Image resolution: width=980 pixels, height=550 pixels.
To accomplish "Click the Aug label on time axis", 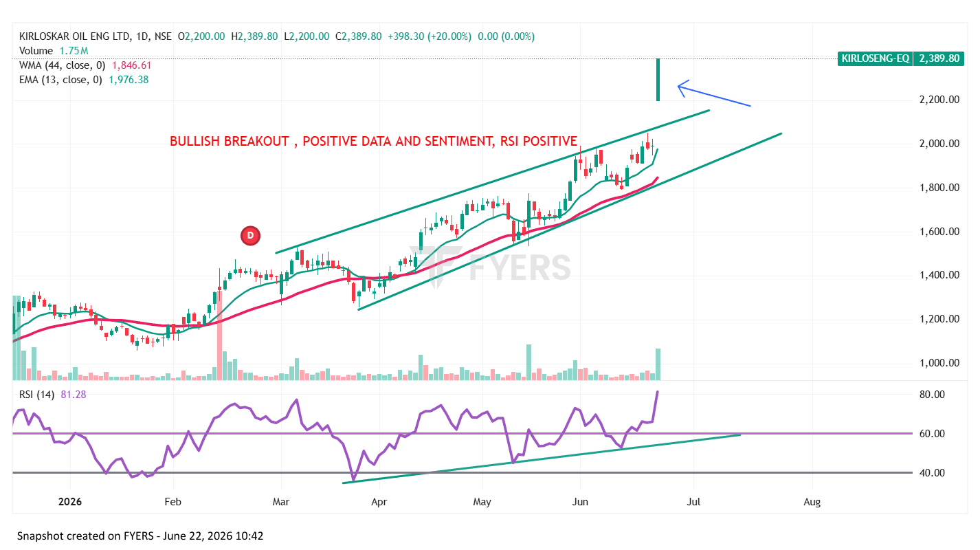I will (812, 502).
